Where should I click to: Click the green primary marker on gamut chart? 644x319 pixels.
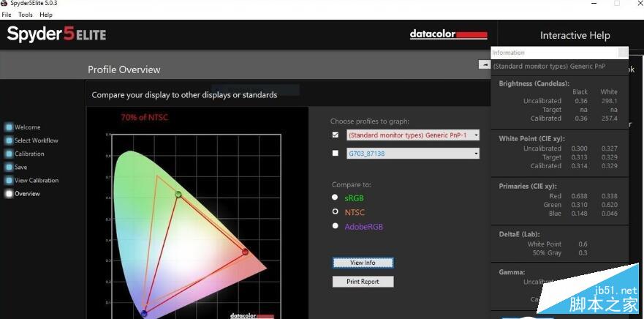(x=178, y=194)
